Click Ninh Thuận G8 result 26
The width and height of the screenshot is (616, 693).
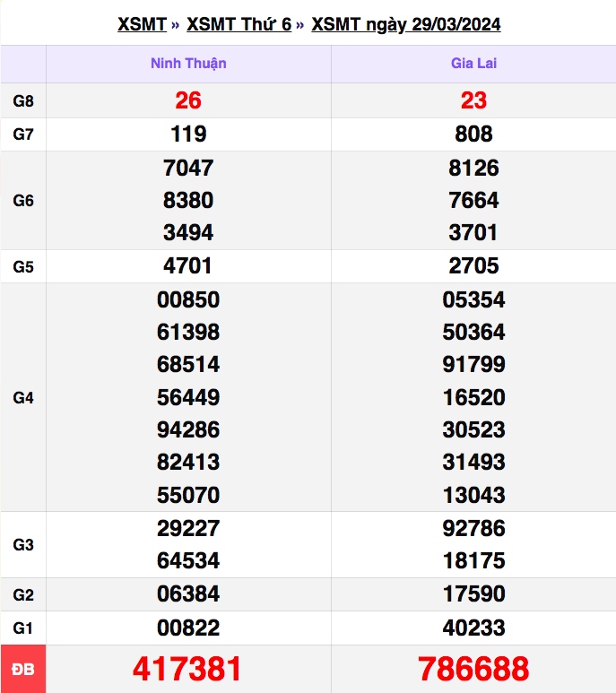pyautogui.click(x=188, y=101)
